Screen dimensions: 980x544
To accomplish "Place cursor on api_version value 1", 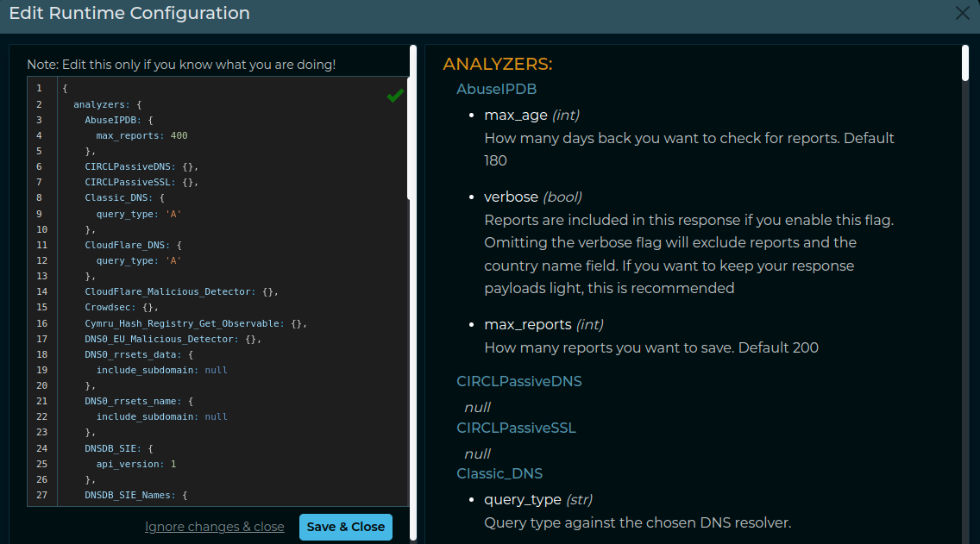I will click(173, 464).
